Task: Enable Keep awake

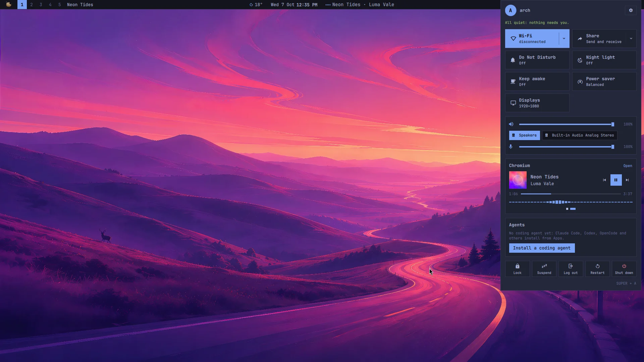Action: [537, 81]
